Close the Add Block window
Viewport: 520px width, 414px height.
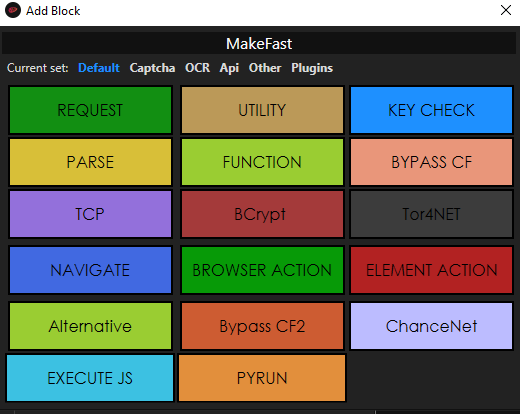(506, 10)
